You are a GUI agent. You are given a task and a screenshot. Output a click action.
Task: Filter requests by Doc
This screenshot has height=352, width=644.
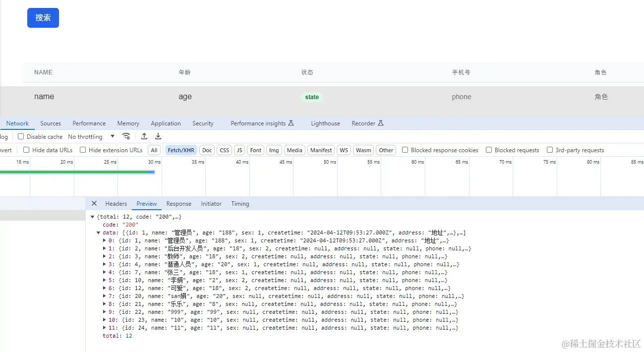(x=207, y=150)
